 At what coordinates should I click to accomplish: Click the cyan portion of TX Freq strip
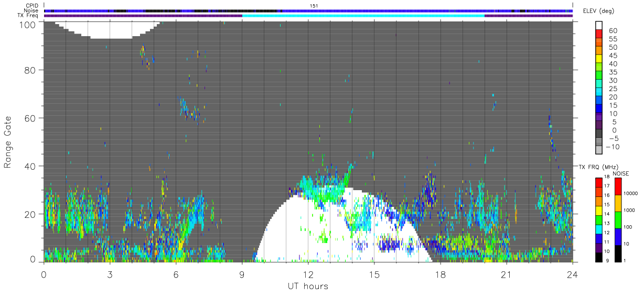(363, 16)
